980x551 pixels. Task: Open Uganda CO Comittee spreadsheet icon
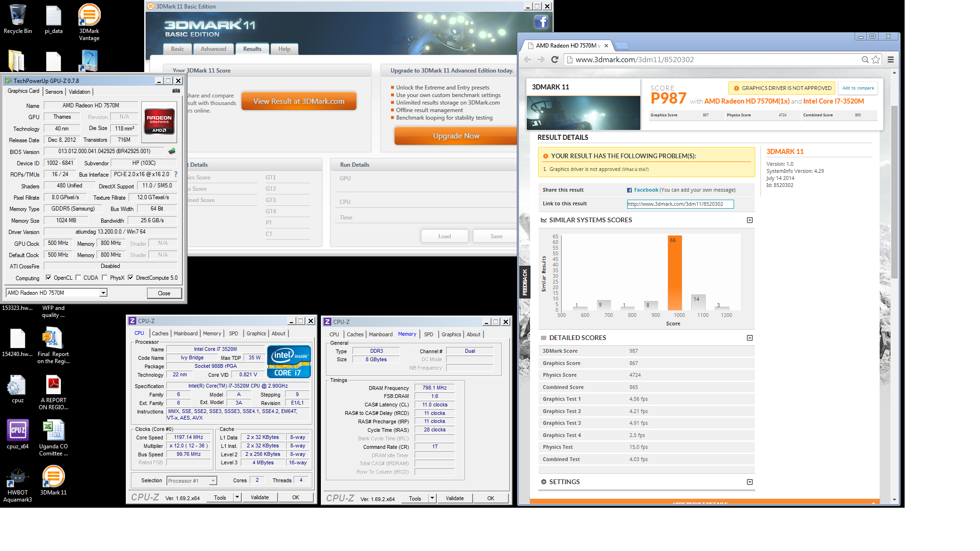point(53,438)
